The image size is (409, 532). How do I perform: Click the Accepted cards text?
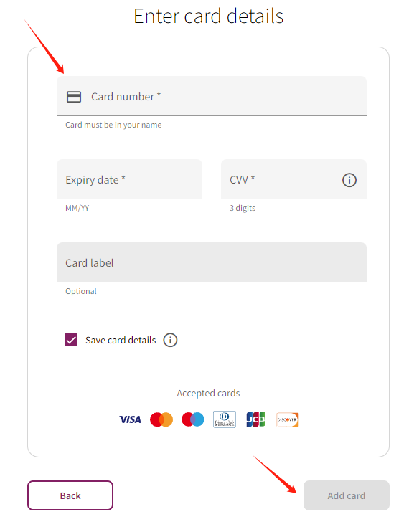(x=208, y=393)
